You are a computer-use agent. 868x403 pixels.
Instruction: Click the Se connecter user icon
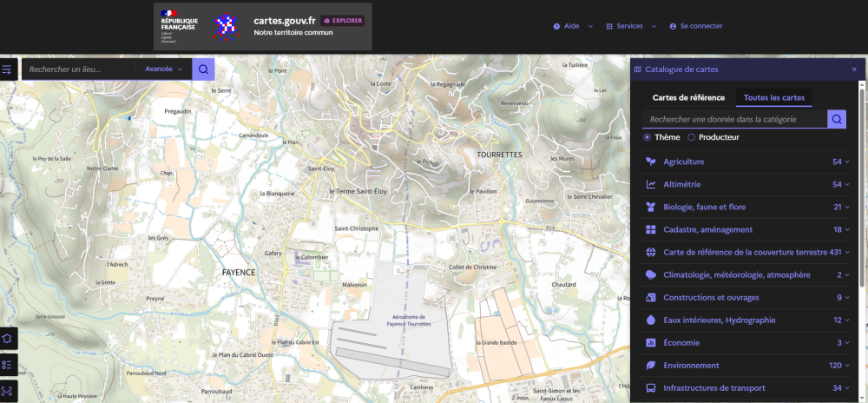coord(674,26)
